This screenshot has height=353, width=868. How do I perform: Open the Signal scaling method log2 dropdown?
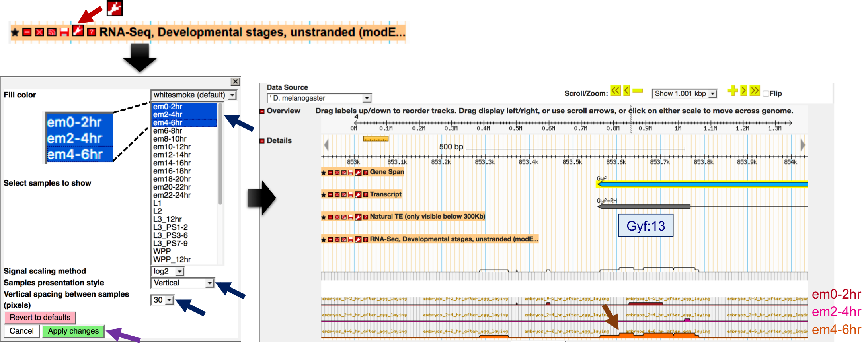tap(168, 272)
